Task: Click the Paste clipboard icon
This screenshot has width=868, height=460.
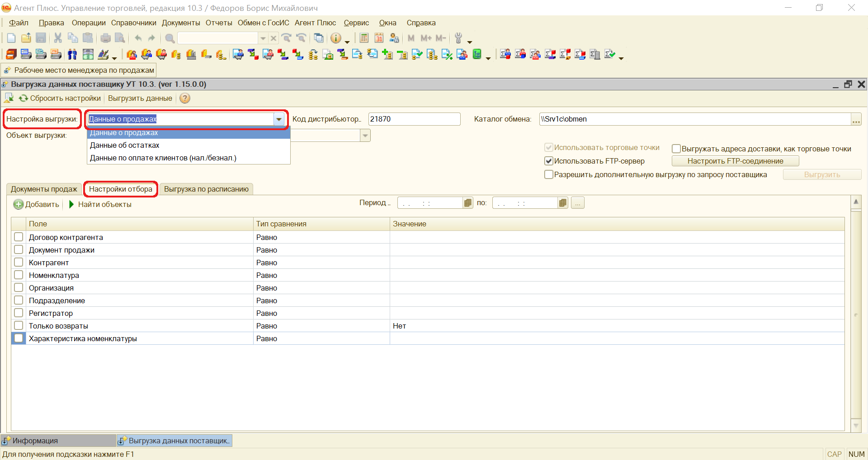Action: [x=88, y=38]
